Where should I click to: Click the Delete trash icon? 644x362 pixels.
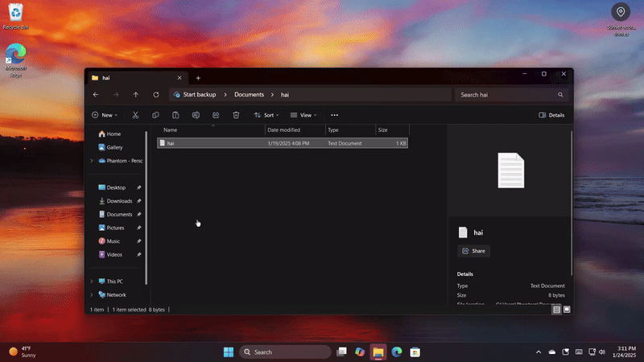tap(236, 115)
